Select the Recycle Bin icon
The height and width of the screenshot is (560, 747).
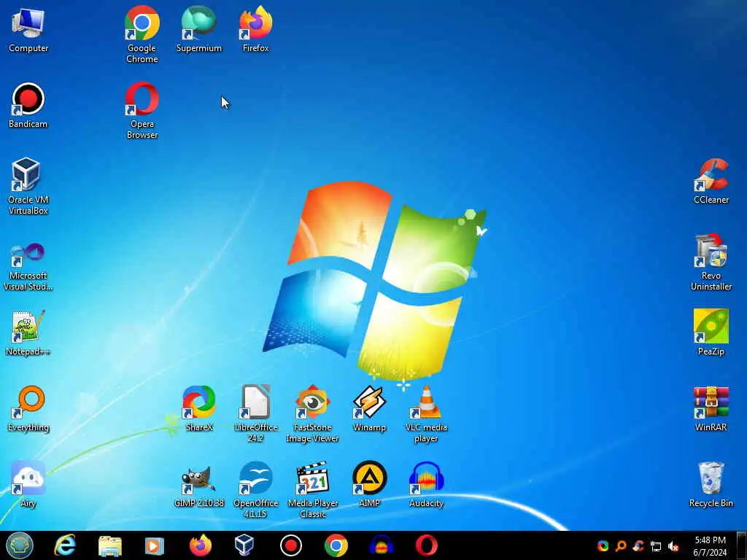point(711,484)
